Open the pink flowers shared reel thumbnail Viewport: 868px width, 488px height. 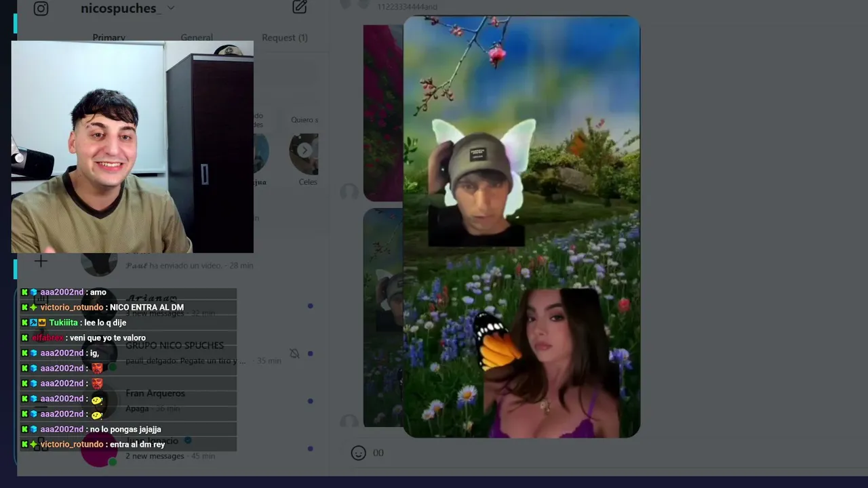pos(384,113)
